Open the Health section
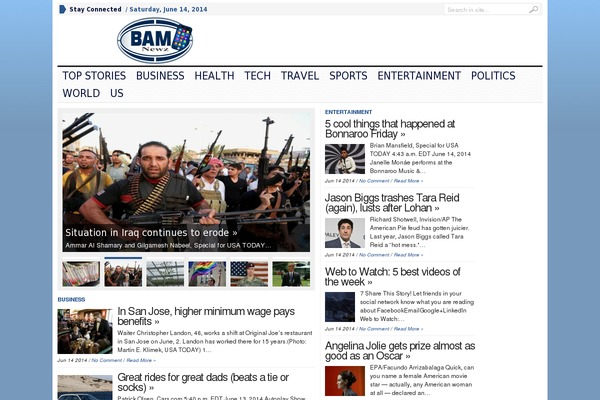The height and width of the screenshot is (400, 600). 214,76
